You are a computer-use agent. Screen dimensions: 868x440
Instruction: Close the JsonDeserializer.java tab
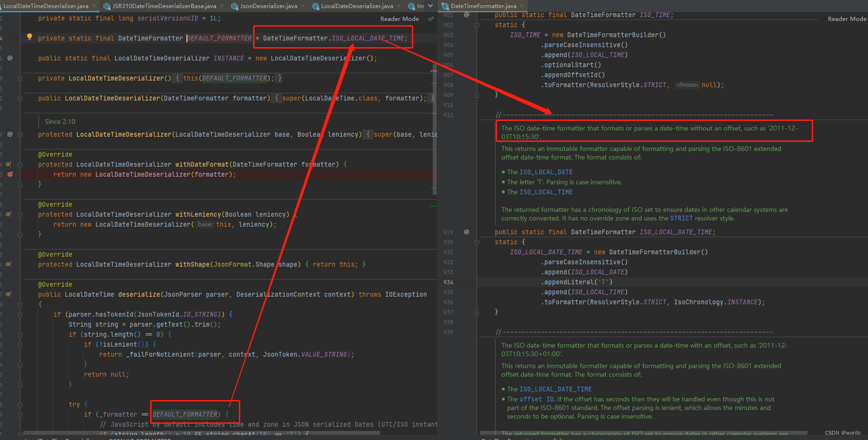[x=303, y=6]
